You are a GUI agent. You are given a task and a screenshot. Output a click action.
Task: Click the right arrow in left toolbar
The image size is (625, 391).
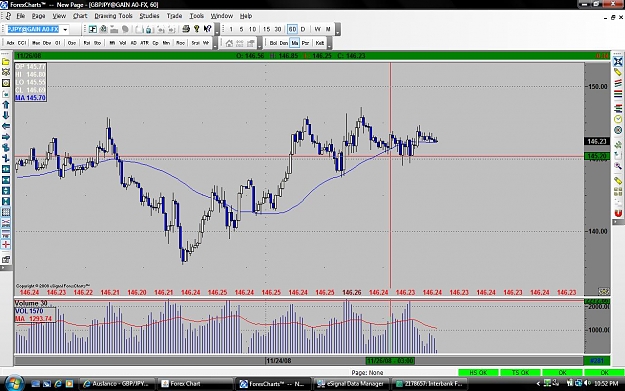tap(6, 137)
